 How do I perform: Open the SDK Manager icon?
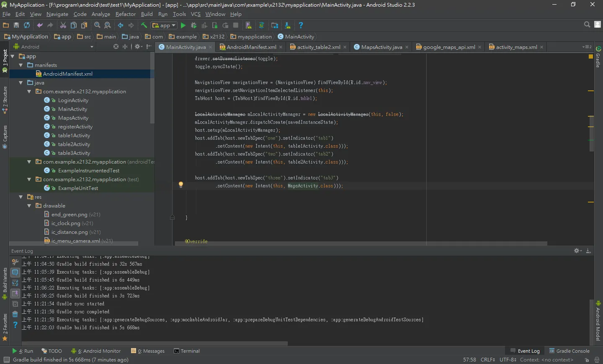pos(288,26)
